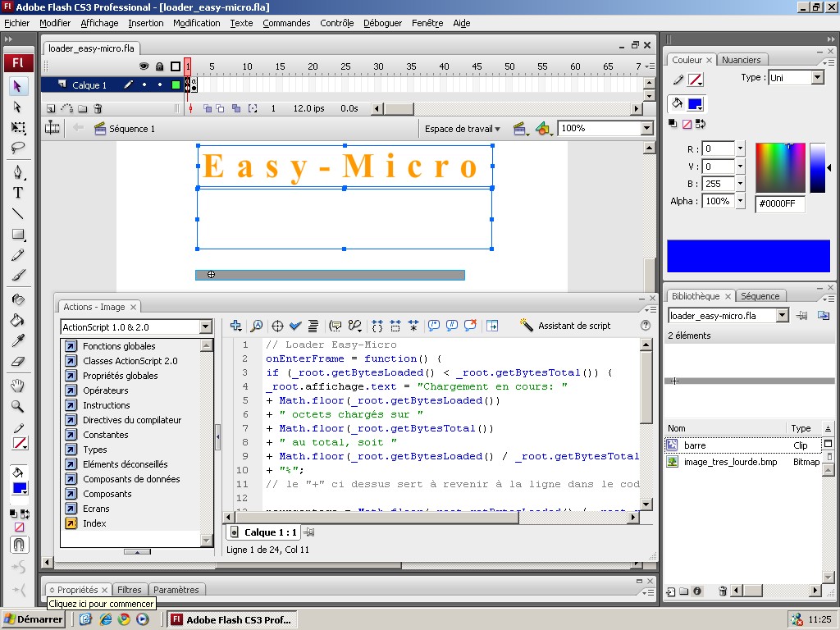Click the edit symbols icon above stage
The image size is (840, 630).
[x=543, y=129]
